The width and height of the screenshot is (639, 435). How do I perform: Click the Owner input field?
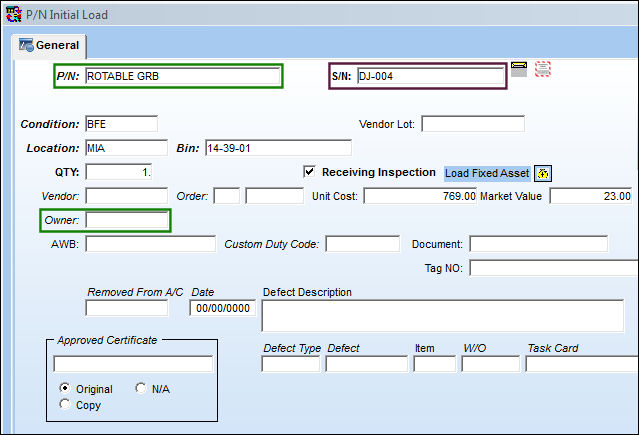126,220
